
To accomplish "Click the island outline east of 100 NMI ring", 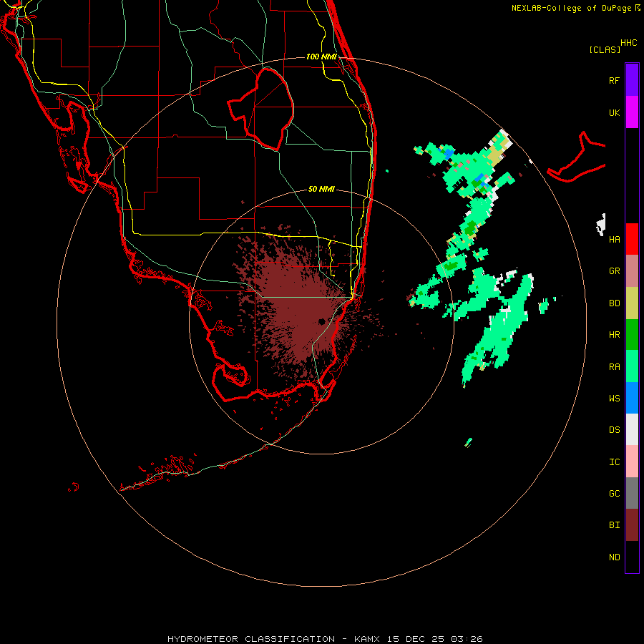I will [x=577, y=157].
